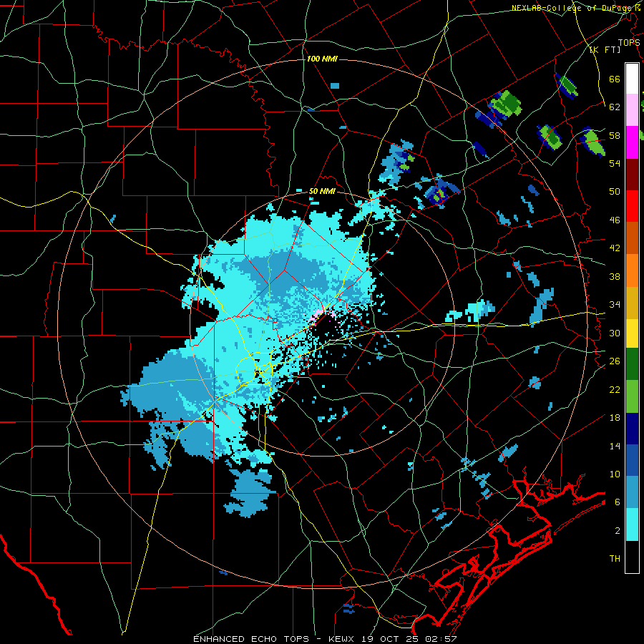This screenshot has height=644, width=644.
Task: Click the 34 value on the legend
Action: (x=615, y=305)
